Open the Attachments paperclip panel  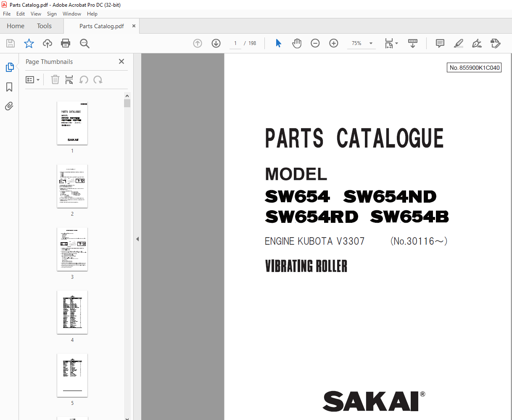9,106
